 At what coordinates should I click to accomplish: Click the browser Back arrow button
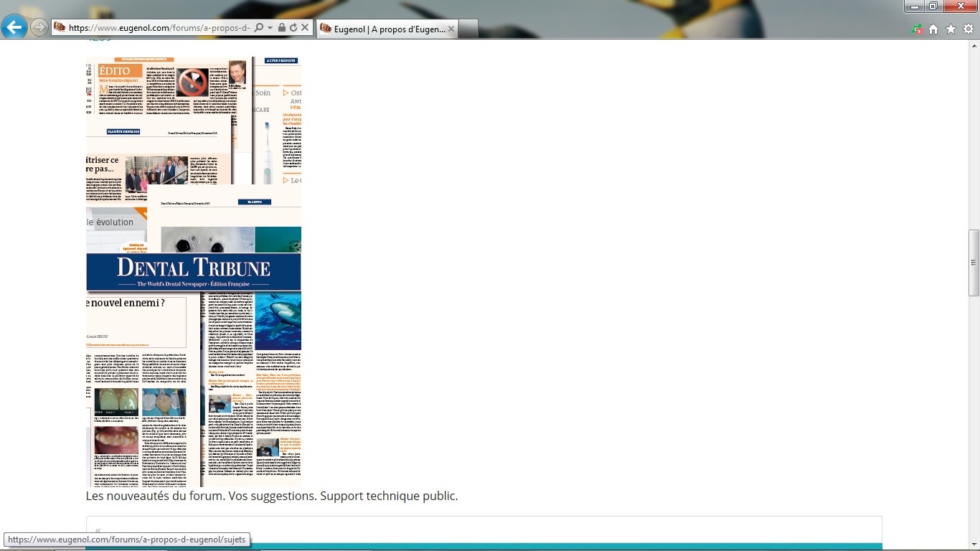[14, 27]
